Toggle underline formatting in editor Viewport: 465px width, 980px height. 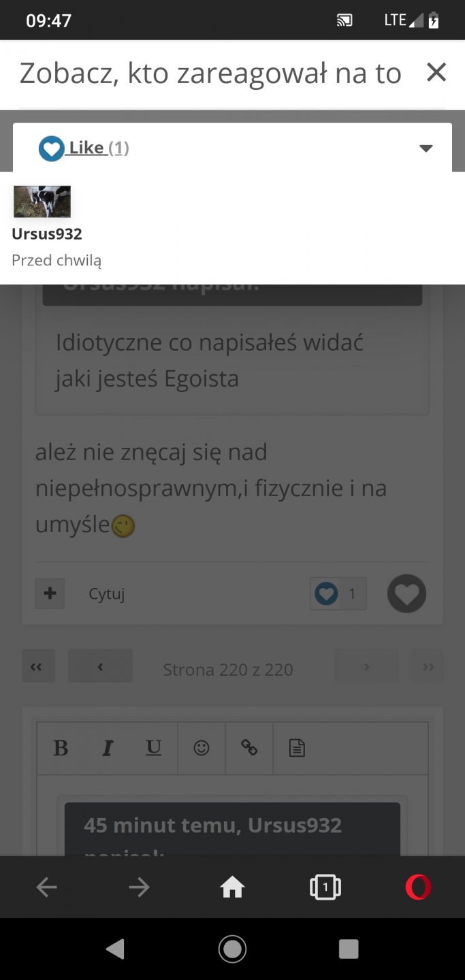[154, 749]
